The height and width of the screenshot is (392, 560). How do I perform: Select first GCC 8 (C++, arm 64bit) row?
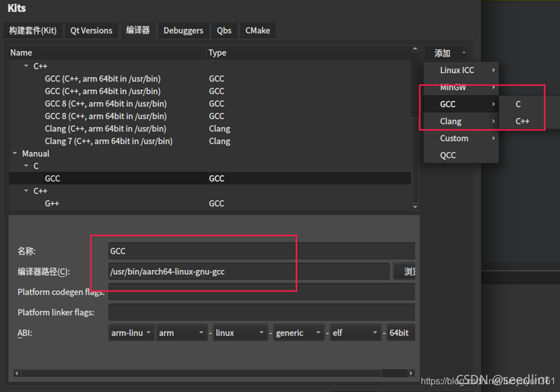click(210, 103)
